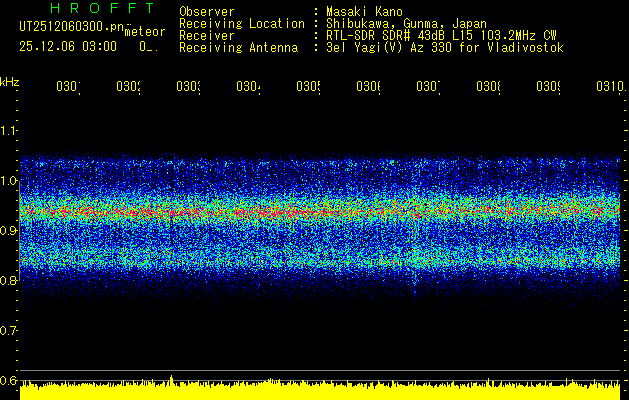This screenshot has height=400, width=629.
Task: Select the Observer field label
Action: coord(208,12)
